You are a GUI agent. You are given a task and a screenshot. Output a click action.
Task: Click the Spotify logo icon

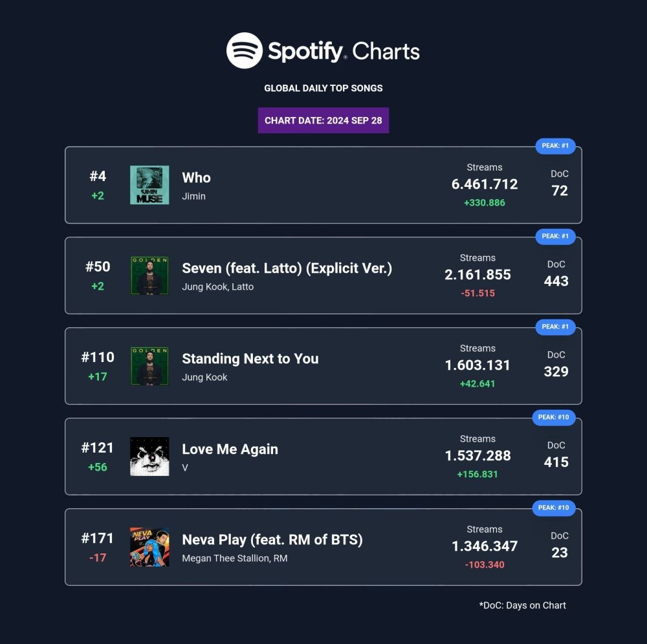pyautogui.click(x=245, y=50)
